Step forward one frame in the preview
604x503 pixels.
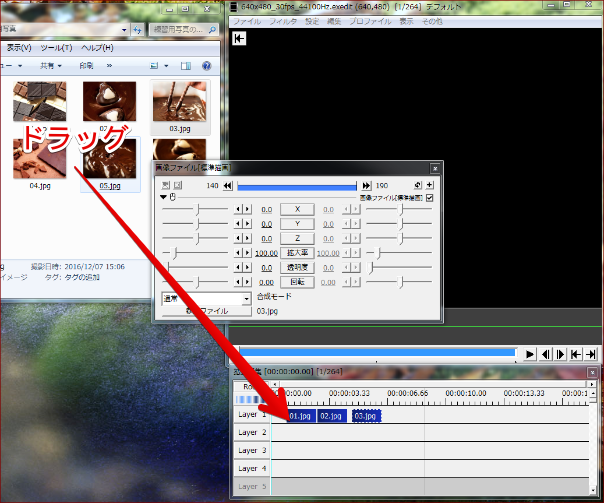pos(561,354)
